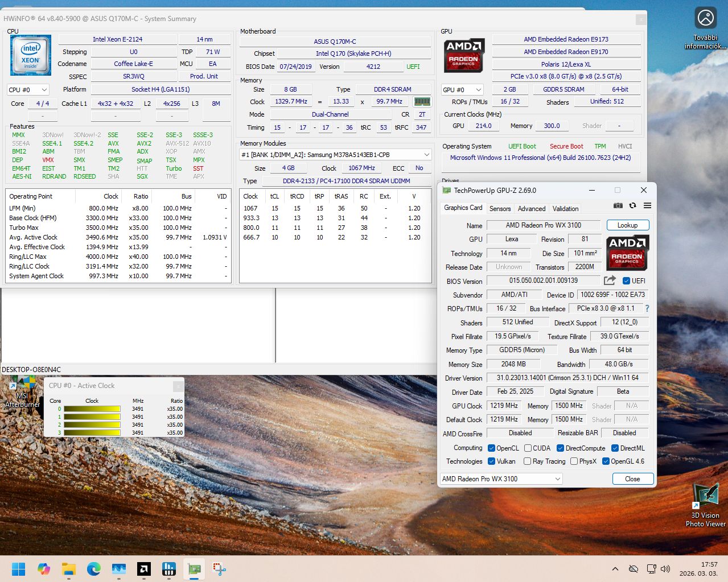Expand the memory module bank dropdown
The width and height of the screenshot is (728, 582).
[x=335, y=155]
